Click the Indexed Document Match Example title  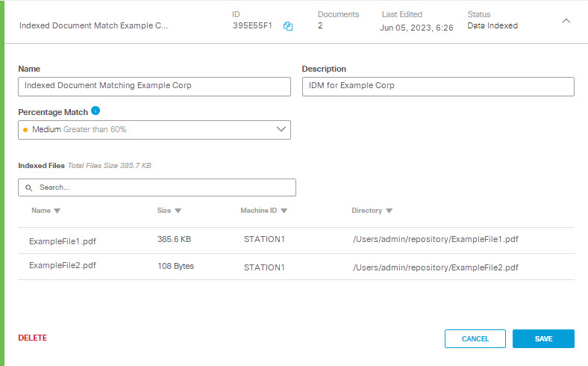click(x=93, y=25)
